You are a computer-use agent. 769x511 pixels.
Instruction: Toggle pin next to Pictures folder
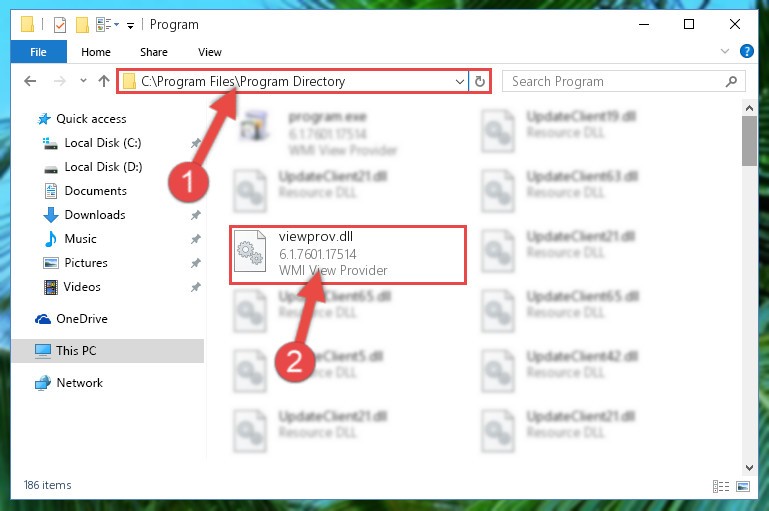pyautogui.click(x=196, y=263)
